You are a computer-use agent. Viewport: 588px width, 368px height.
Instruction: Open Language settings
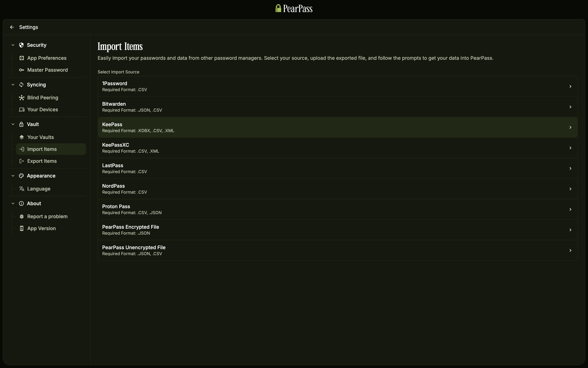(51, 189)
